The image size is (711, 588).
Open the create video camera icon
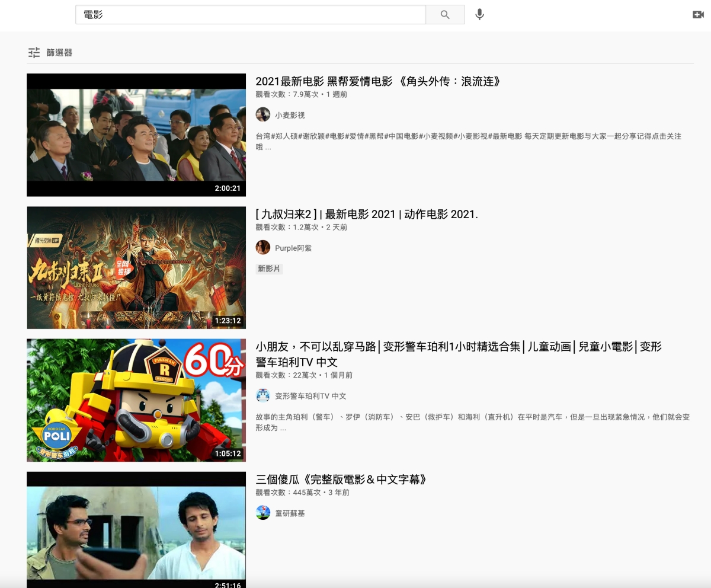[698, 15]
